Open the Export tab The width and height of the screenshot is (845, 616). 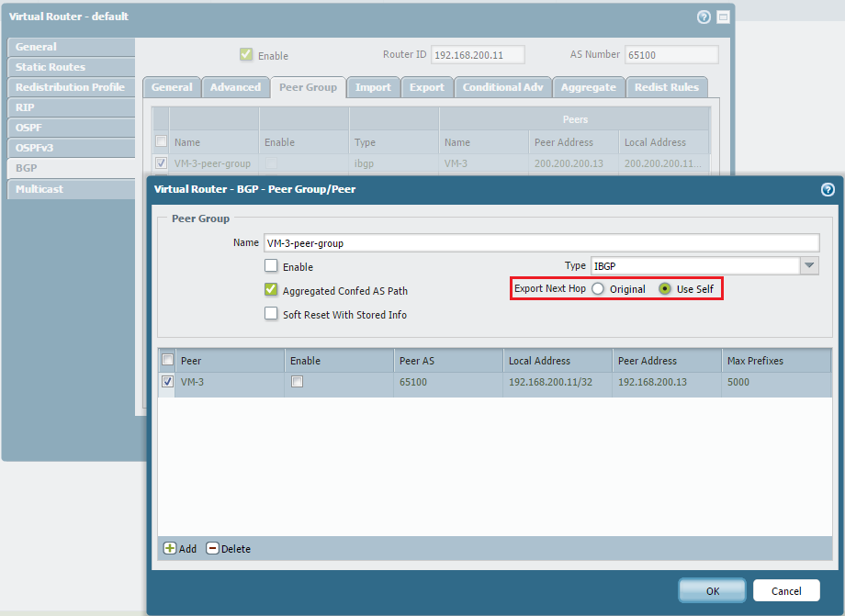427,87
